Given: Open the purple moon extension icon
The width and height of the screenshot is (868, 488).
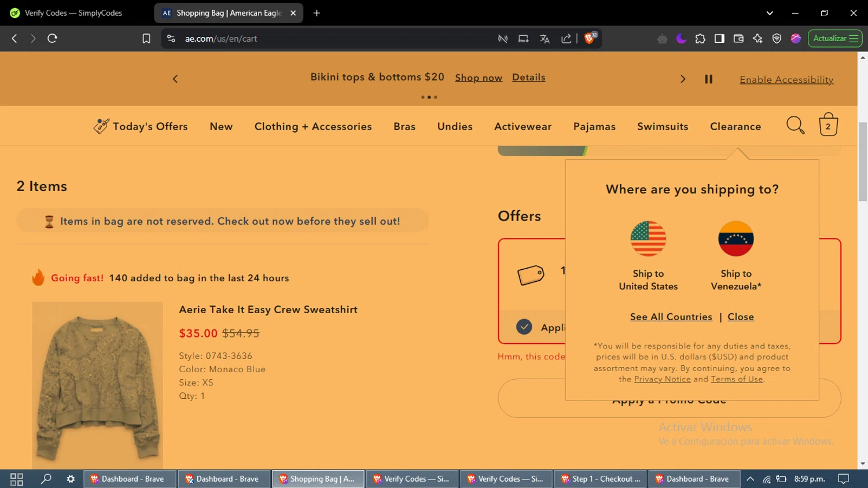Looking at the screenshot, I should tap(681, 39).
